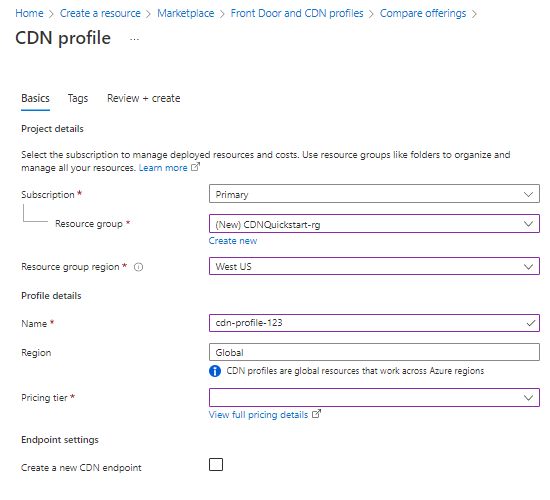Open View full pricing details link

pyautogui.click(x=258, y=415)
